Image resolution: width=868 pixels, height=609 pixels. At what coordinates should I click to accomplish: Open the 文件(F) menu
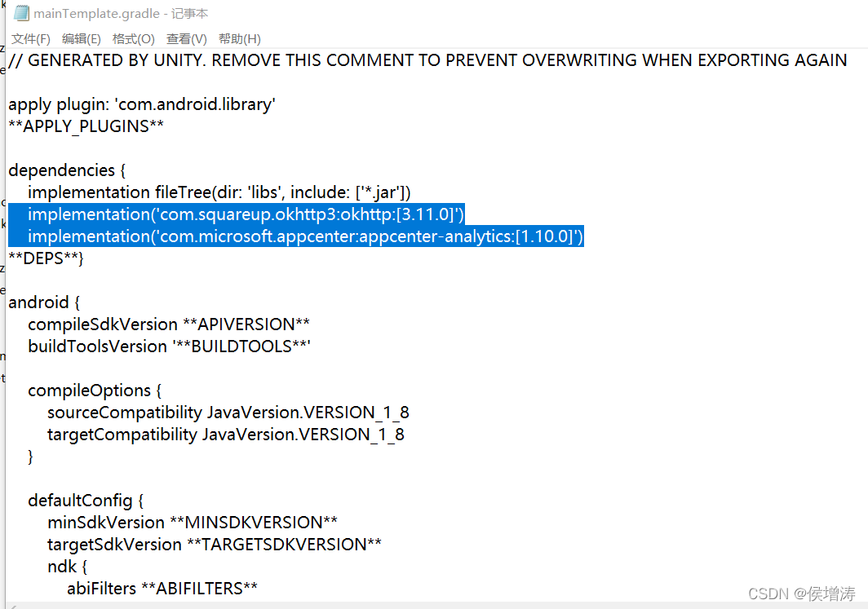click(30, 38)
